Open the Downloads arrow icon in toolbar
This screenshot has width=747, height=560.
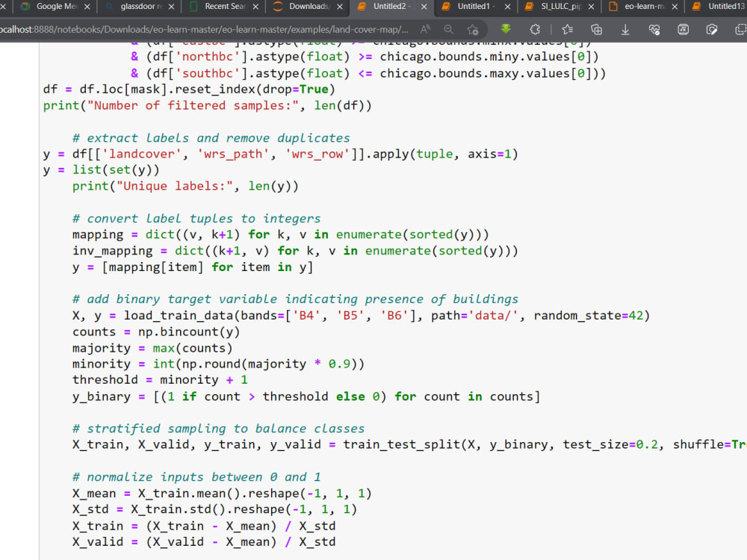coord(625,30)
